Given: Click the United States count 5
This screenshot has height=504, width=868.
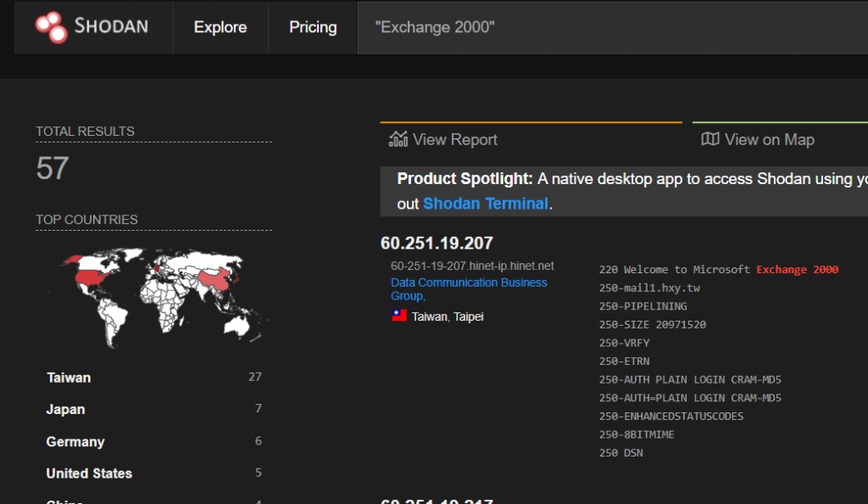Looking at the screenshot, I should point(258,473).
